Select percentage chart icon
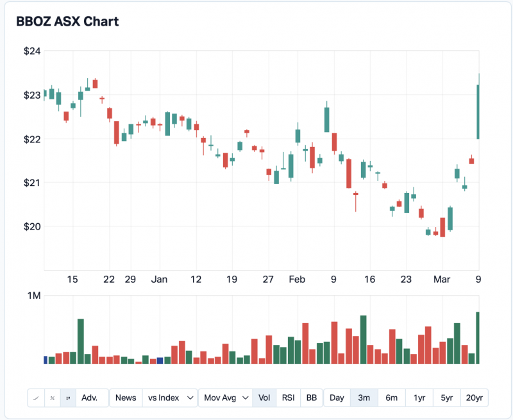This screenshot has height=420, width=513. tap(52, 398)
